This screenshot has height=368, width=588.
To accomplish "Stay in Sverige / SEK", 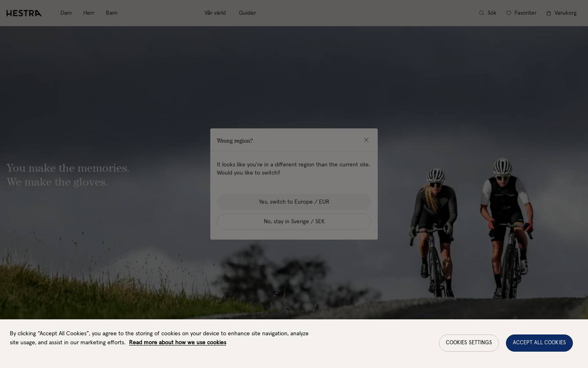I will tap(294, 222).
